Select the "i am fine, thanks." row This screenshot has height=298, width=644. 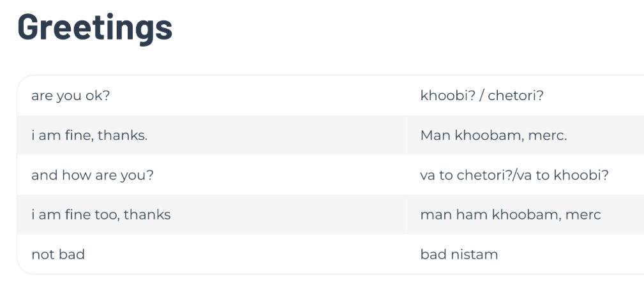tap(89, 135)
